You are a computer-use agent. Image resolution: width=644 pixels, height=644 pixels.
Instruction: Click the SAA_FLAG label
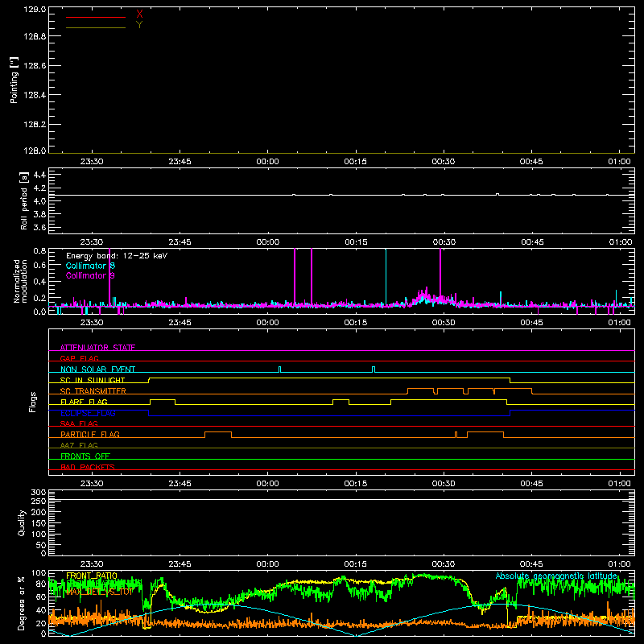point(79,423)
